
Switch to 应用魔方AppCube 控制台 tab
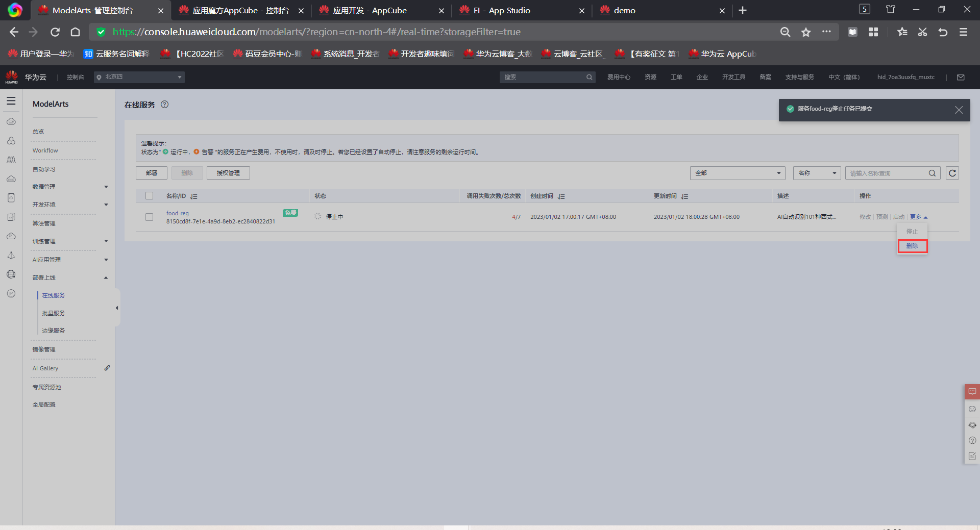tap(241, 10)
